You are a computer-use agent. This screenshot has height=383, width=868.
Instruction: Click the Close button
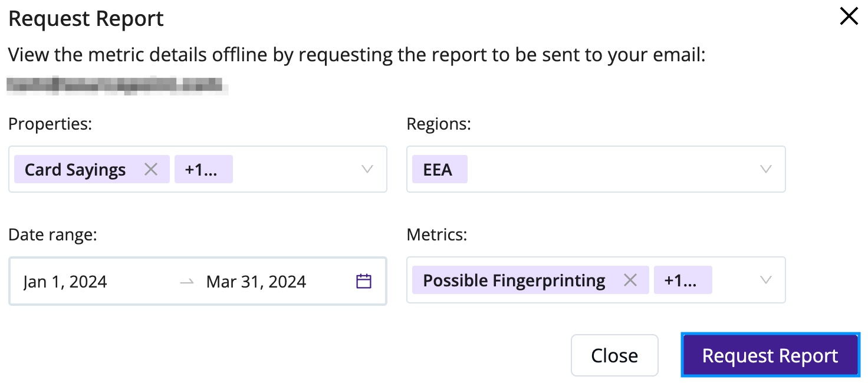pyautogui.click(x=614, y=355)
